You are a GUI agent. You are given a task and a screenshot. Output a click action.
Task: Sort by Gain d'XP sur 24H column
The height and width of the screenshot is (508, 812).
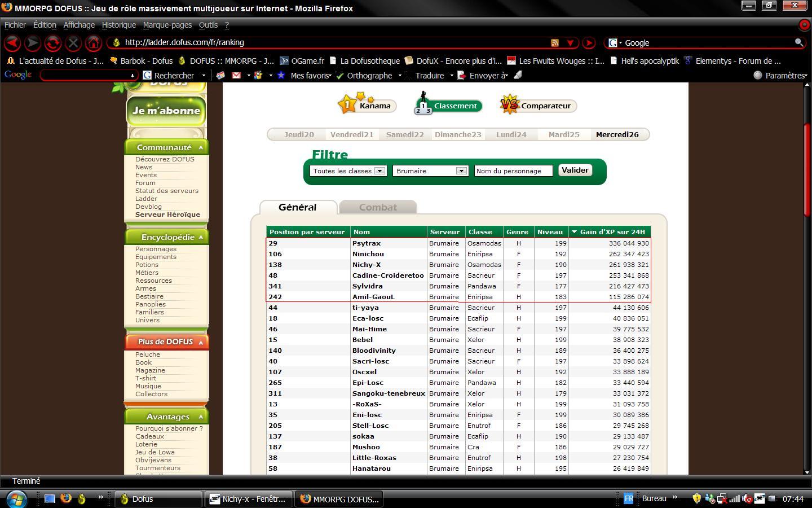click(x=610, y=232)
